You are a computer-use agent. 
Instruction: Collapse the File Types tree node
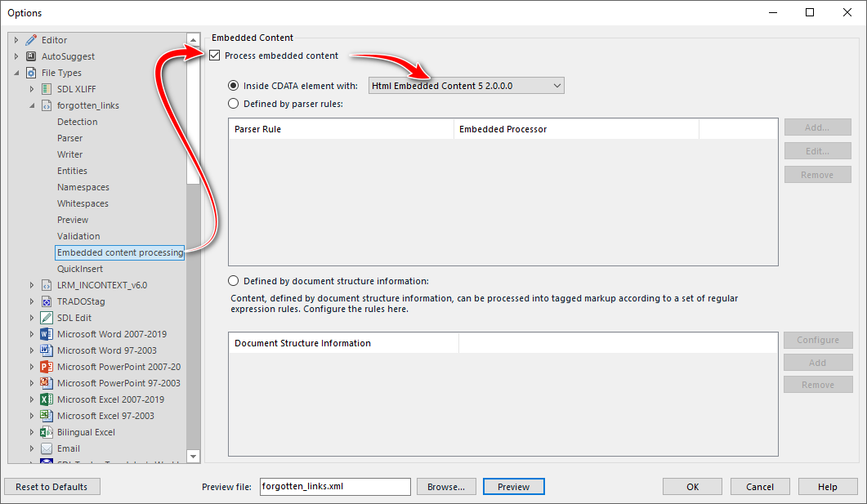pyautogui.click(x=16, y=73)
